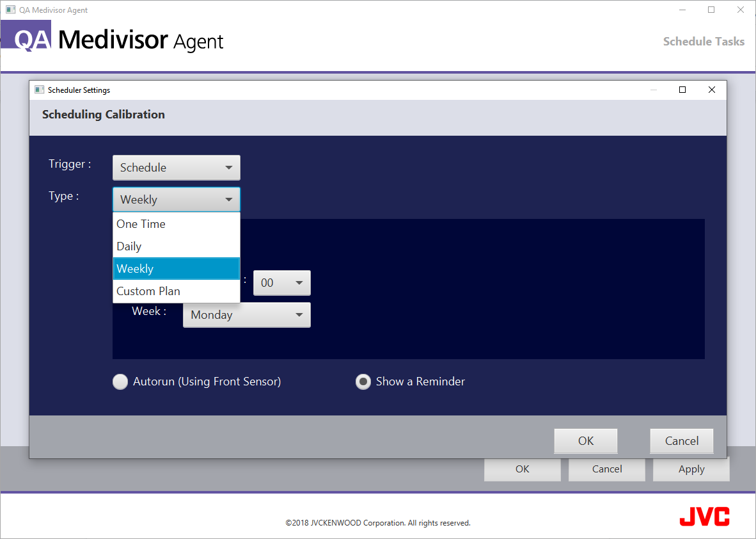Select One Time from the Type list
Viewport: 756px width, 539px height.
click(177, 224)
